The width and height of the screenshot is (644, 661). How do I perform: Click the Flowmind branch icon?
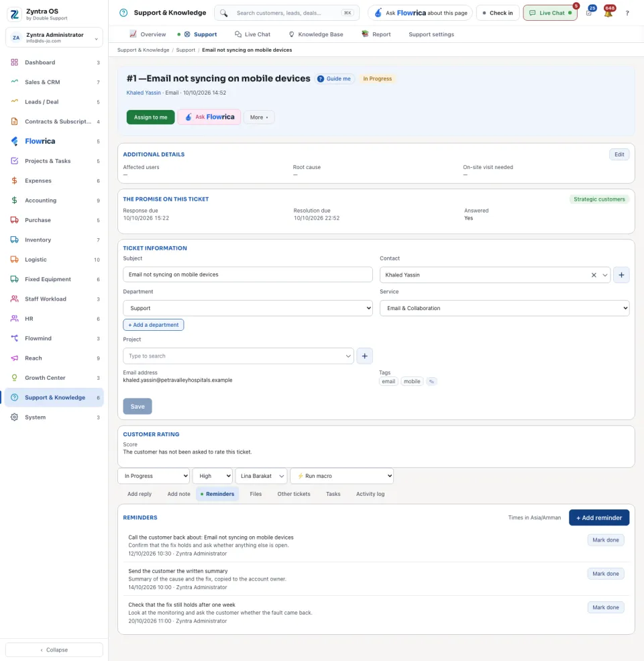point(14,338)
